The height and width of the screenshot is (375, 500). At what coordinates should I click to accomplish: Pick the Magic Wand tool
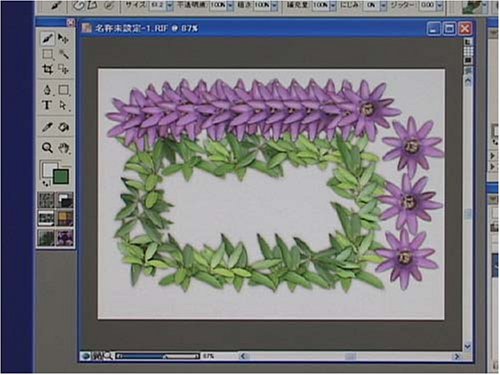click(x=63, y=54)
